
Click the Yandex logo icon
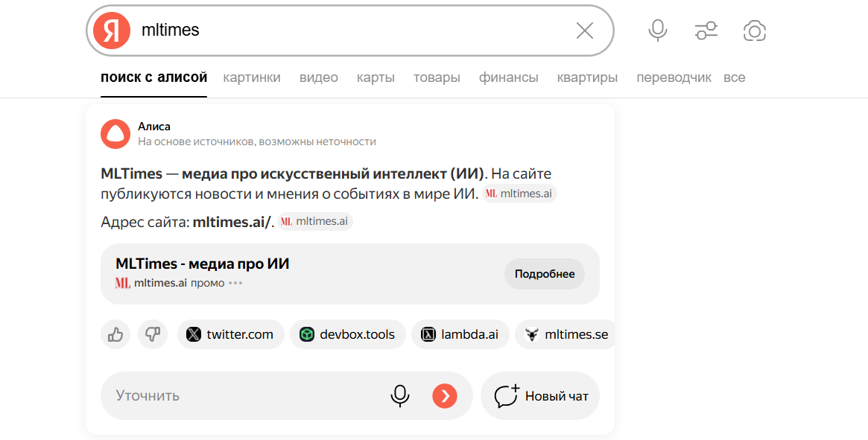point(112,31)
